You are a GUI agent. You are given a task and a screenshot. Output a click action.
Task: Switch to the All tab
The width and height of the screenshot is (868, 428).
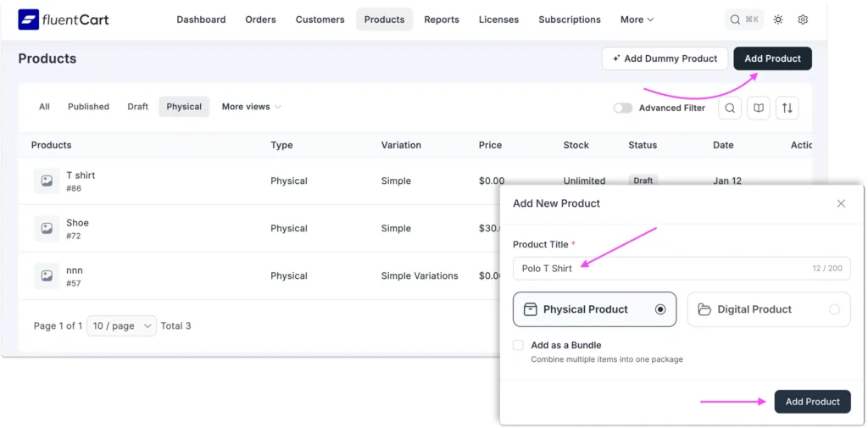(x=44, y=106)
